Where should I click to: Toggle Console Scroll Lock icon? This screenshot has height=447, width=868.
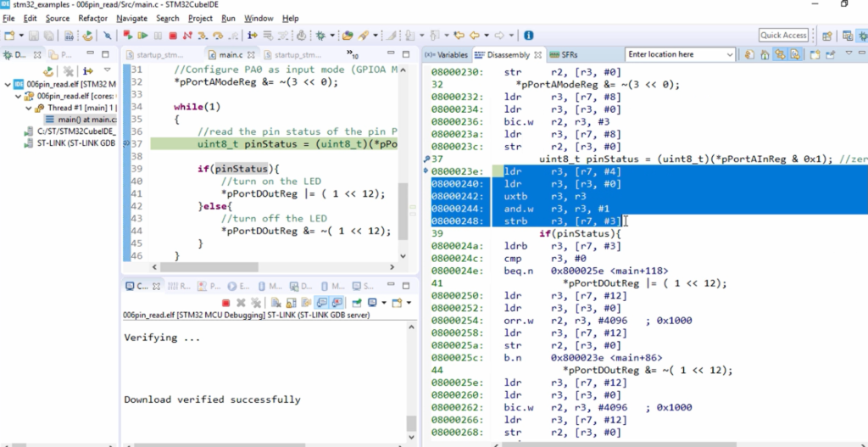[x=292, y=303]
